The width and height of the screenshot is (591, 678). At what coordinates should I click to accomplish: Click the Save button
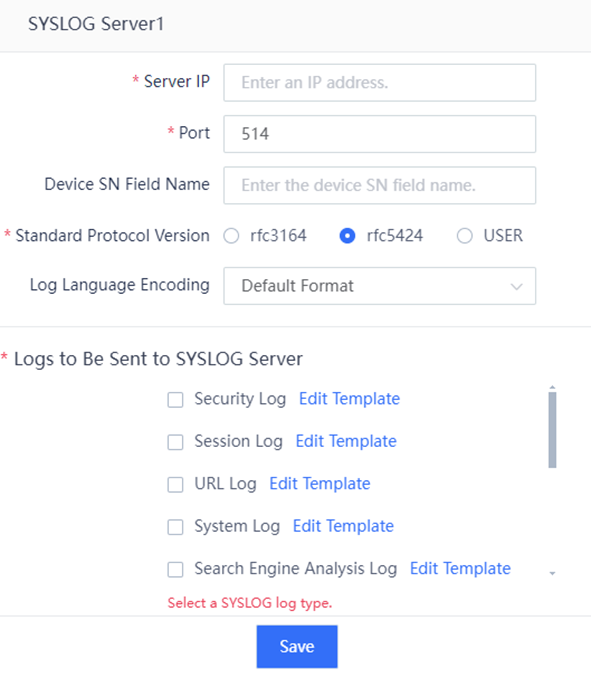297,646
